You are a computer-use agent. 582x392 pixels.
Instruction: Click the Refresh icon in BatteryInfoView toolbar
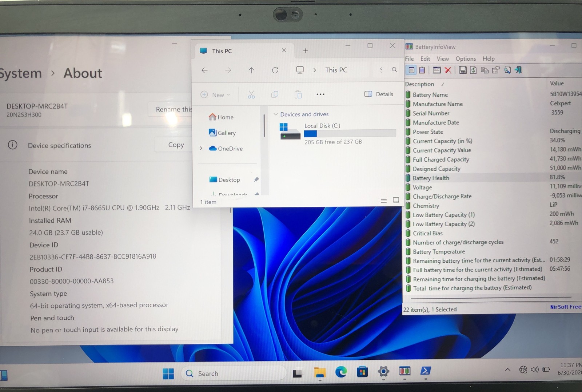coord(473,70)
